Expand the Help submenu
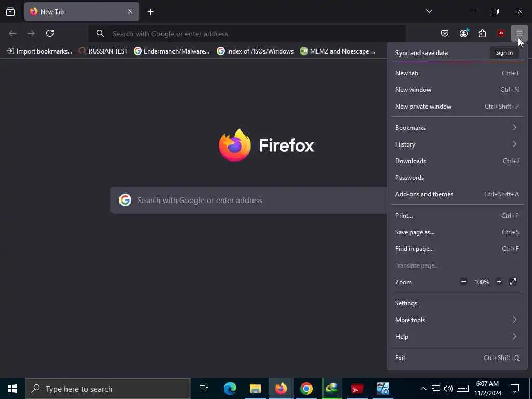The height and width of the screenshot is (399, 532). pos(457,337)
